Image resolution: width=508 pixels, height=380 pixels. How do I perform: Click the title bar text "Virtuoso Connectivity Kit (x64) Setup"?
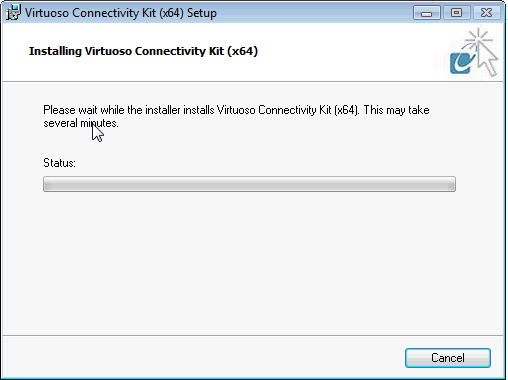(121, 13)
